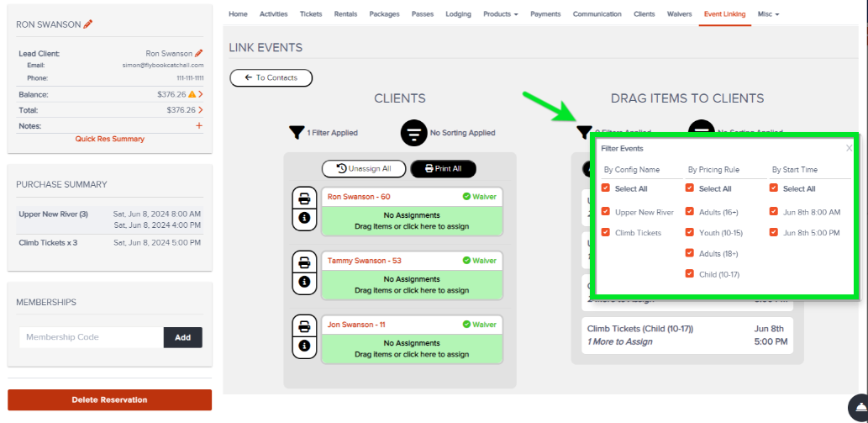868x423 pixels.
Task: Select Climb Tickets (Child (10-17)) event card
Action: point(687,335)
